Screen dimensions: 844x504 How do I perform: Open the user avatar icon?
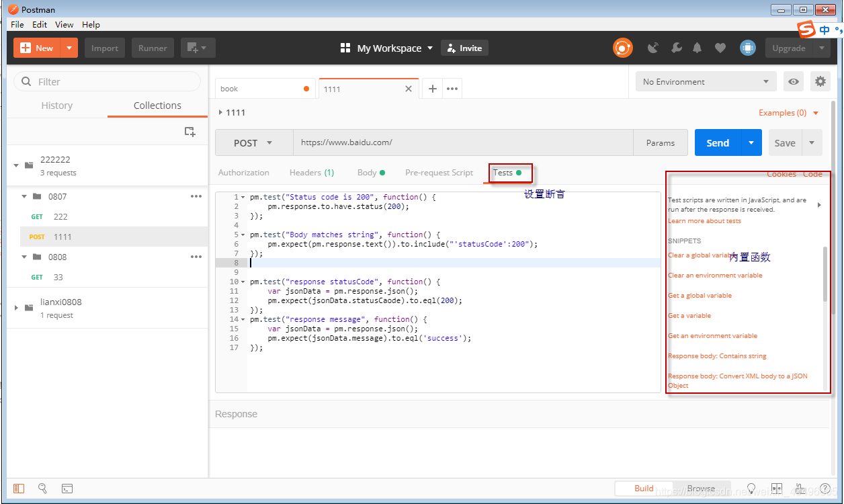(x=747, y=48)
